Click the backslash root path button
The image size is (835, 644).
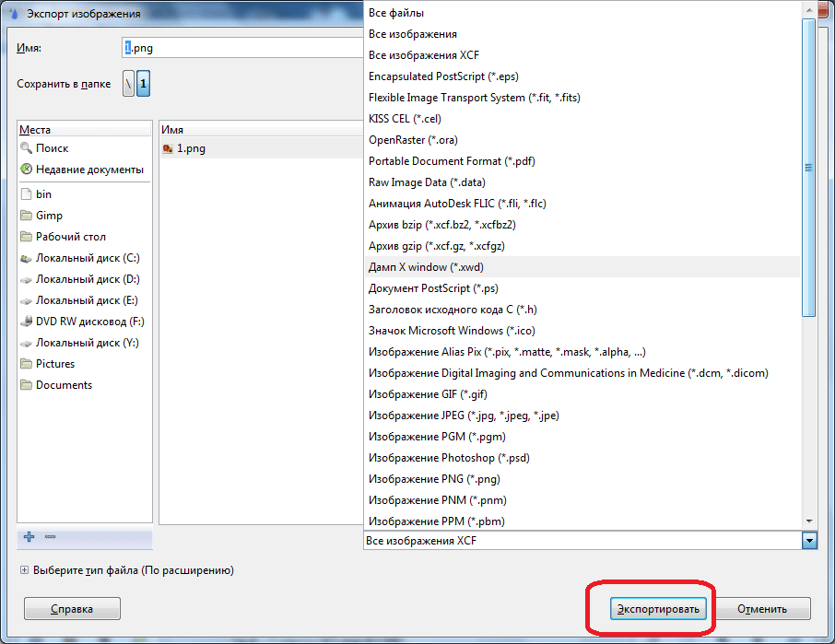pyautogui.click(x=128, y=84)
